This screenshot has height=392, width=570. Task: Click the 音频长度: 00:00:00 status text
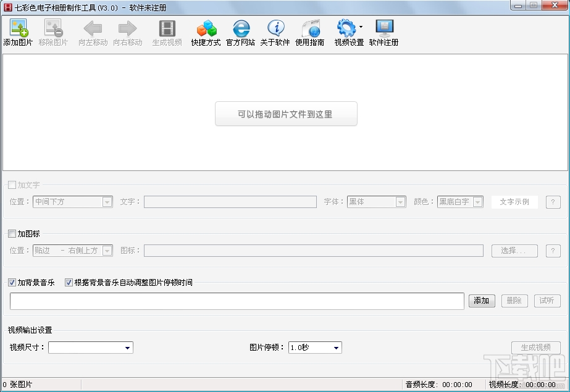coord(439,385)
